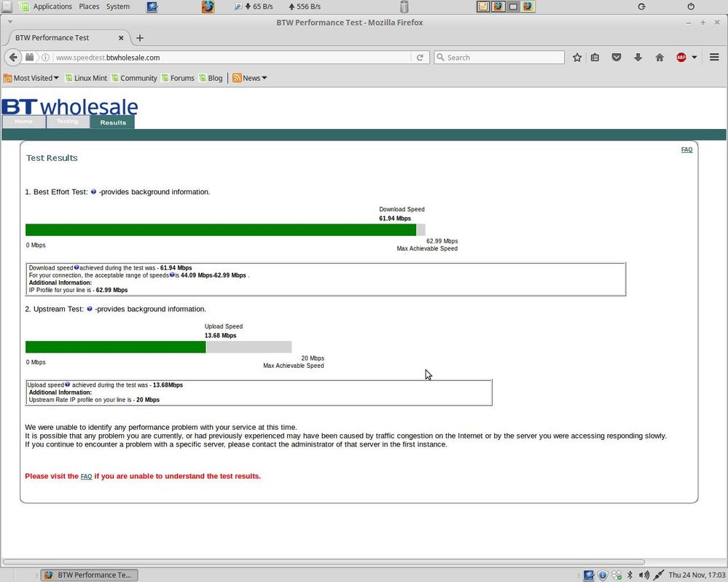This screenshot has height=582, width=728.
Task: Go to Firefox home page icon
Action: pos(659,58)
